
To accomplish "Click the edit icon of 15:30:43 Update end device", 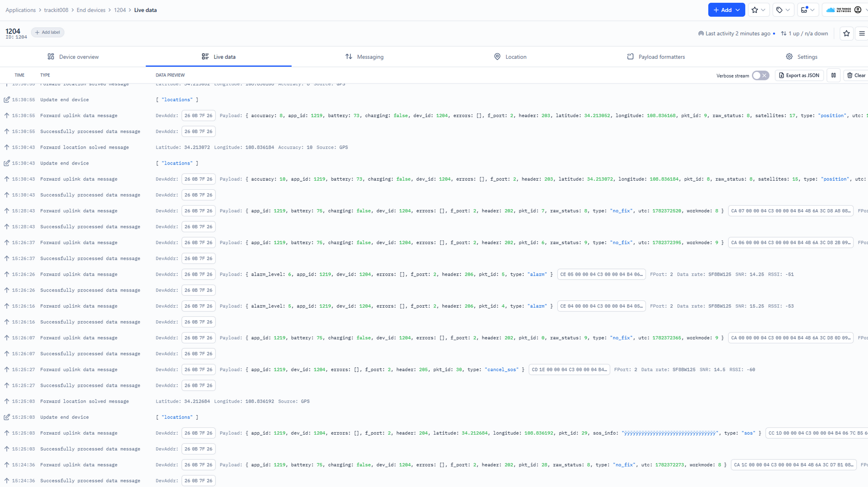I will pos(7,163).
